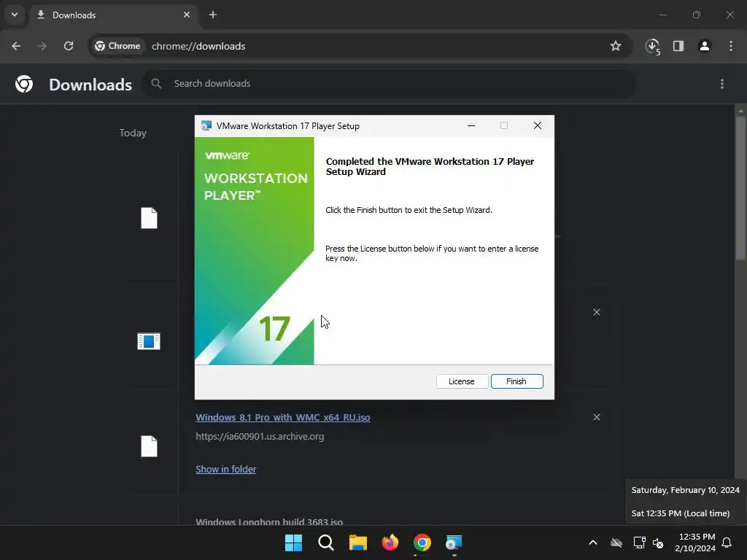Open clock and date 12:35 PM
Image resolution: width=747 pixels, height=560 pixels.
click(x=695, y=542)
